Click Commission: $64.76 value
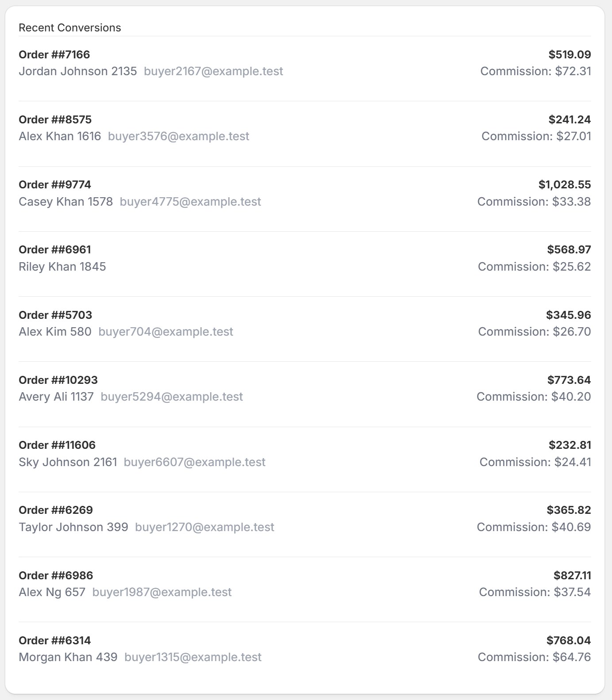Screen dimensions: 612x700 coord(534,657)
